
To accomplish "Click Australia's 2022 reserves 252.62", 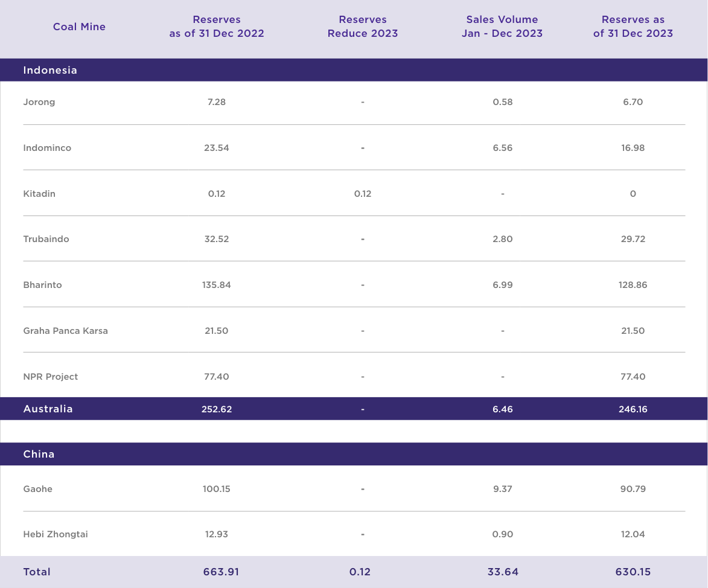I will [x=217, y=409].
